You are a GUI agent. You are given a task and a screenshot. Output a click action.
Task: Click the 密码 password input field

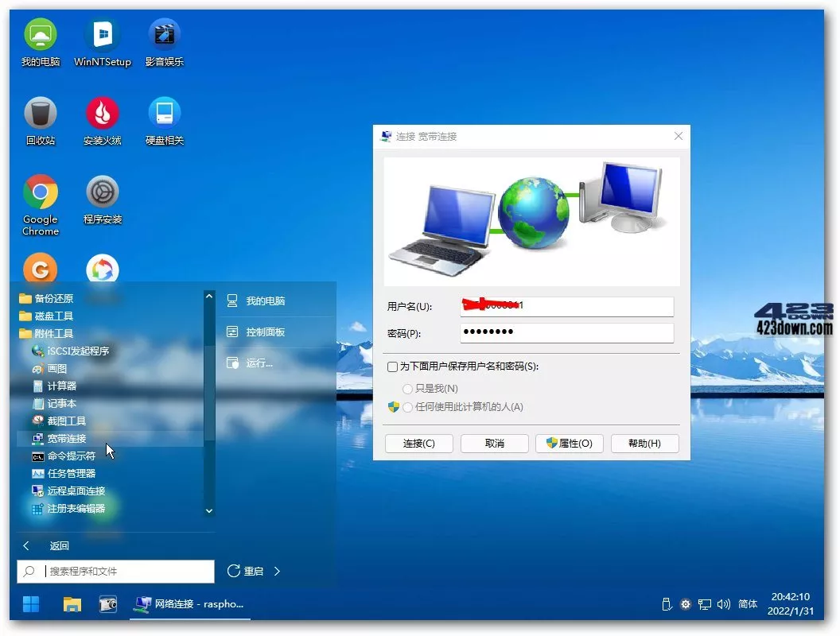[566, 332]
